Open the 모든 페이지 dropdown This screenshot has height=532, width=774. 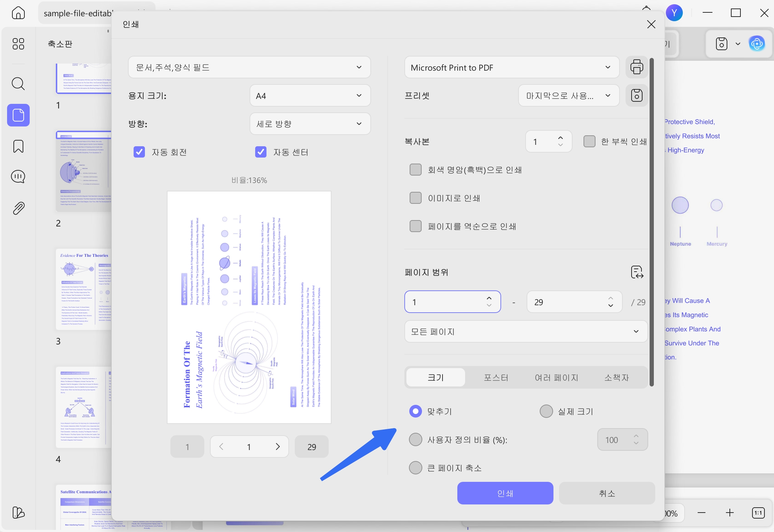[x=526, y=331]
